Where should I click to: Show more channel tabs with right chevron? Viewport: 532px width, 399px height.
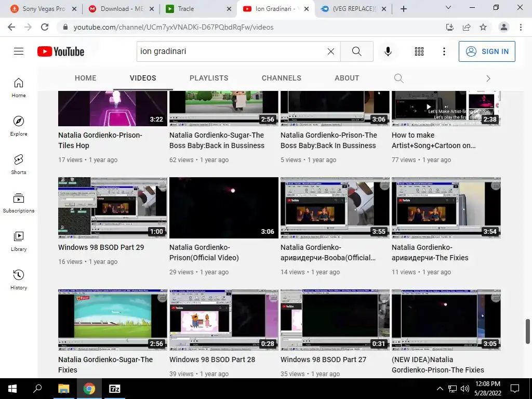(x=488, y=78)
